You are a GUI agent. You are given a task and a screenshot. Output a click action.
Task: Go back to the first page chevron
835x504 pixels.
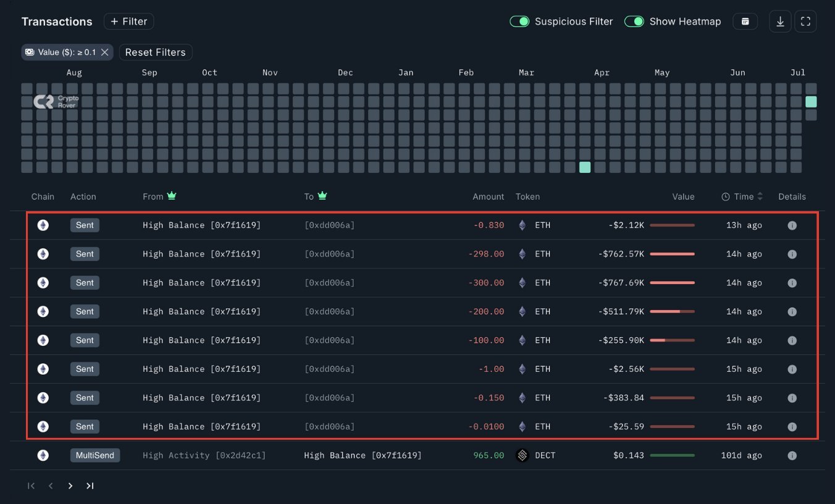click(x=31, y=485)
